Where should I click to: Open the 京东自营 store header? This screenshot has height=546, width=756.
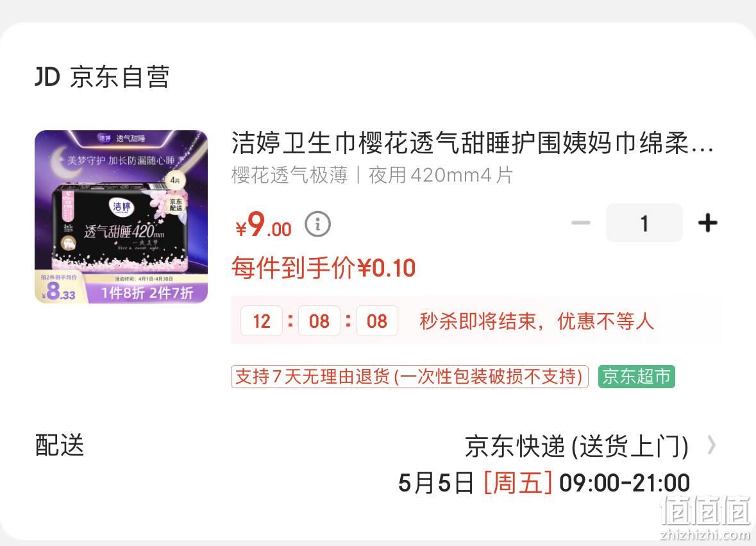(x=102, y=77)
